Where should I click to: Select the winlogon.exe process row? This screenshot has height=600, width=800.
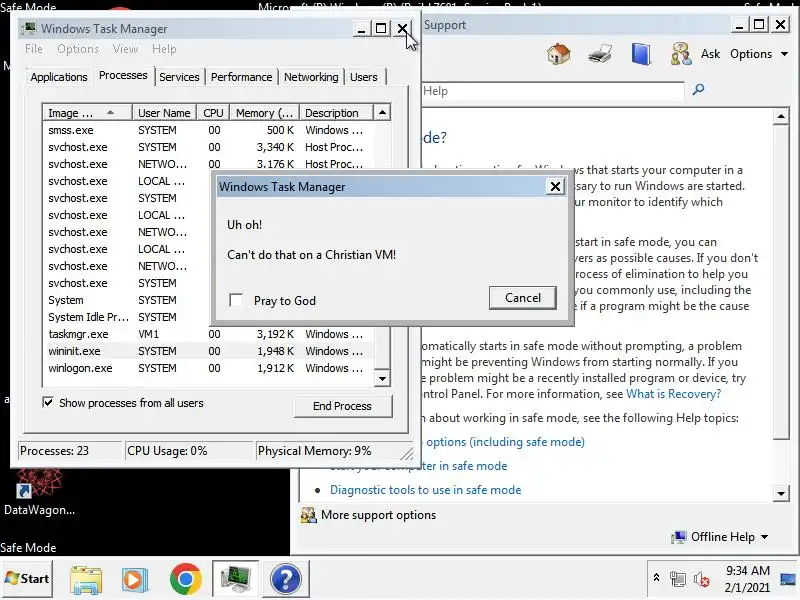(x=209, y=368)
